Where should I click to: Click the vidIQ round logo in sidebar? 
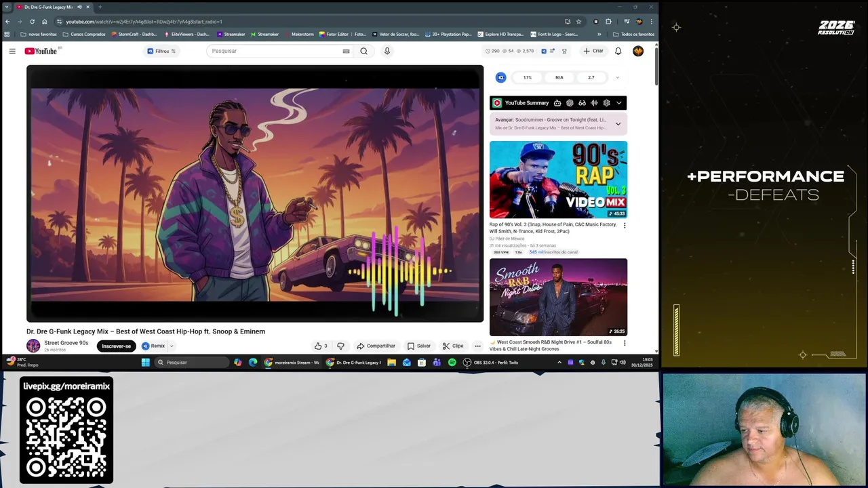tap(500, 77)
